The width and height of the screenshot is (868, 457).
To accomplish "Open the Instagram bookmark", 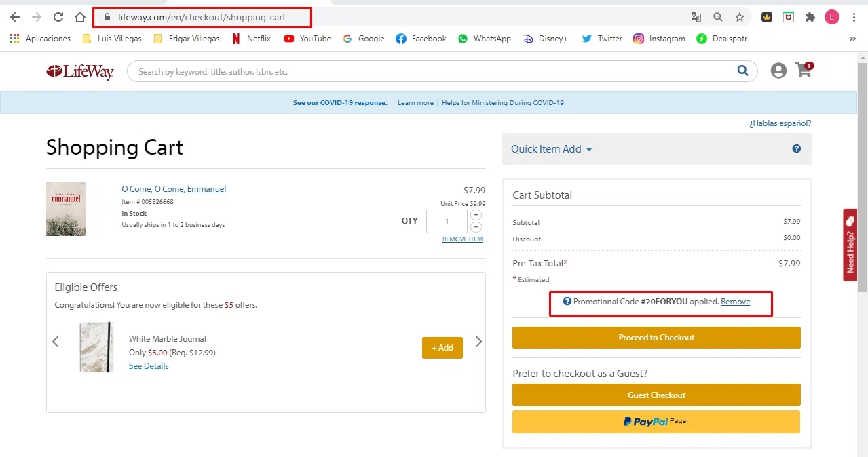I will coord(659,39).
